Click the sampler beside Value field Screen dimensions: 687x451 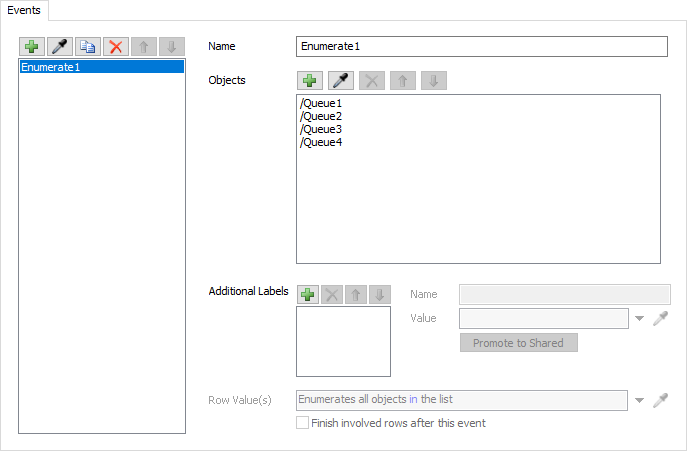(x=660, y=319)
